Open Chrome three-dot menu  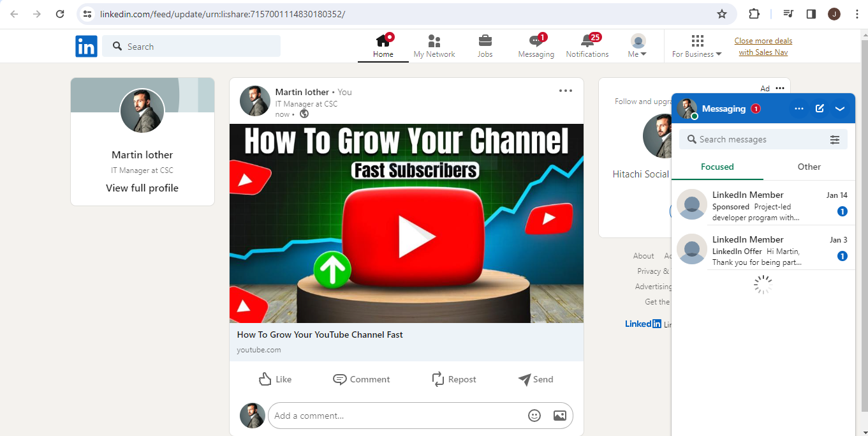click(857, 14)
